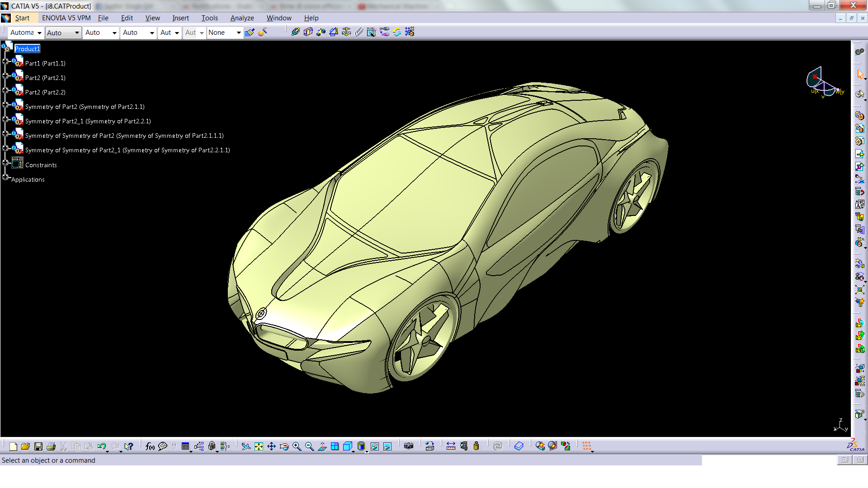Open the Insert menu
This screenshot has height=488, width=868.
pos(180,18)
